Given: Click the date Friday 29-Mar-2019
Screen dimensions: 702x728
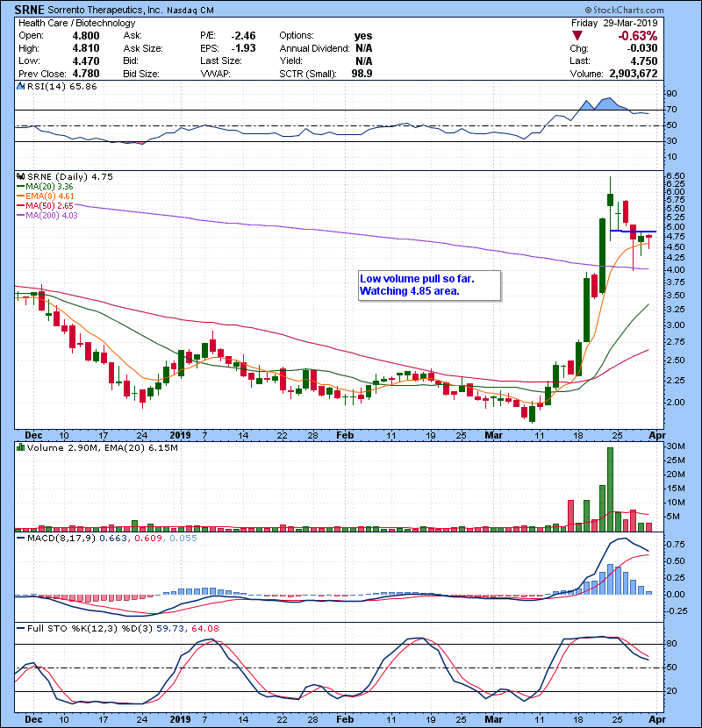Looking at the screenshot, I should point(614,23).
